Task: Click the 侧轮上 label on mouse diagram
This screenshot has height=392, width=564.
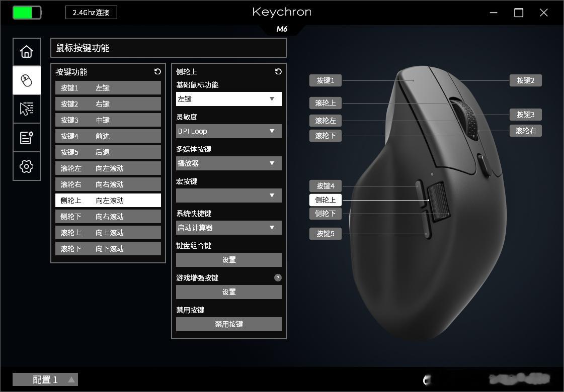Action: tap(325, 200)
